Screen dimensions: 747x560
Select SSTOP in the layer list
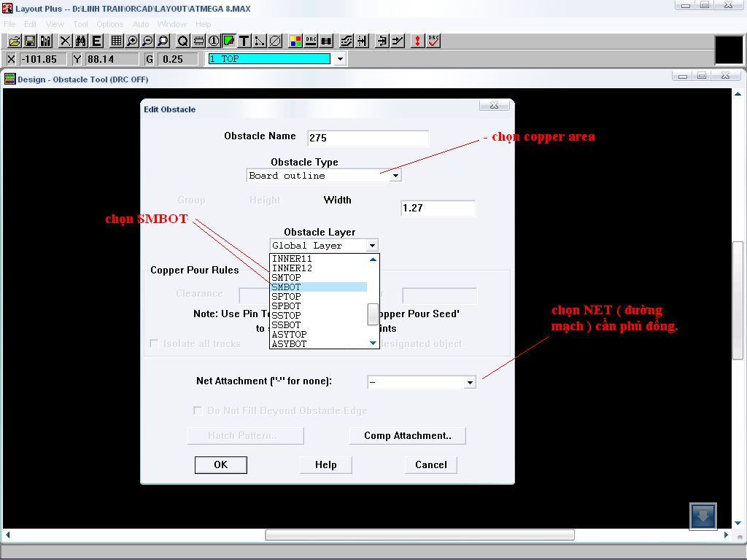pyautogui.click(x=318, y=315)
